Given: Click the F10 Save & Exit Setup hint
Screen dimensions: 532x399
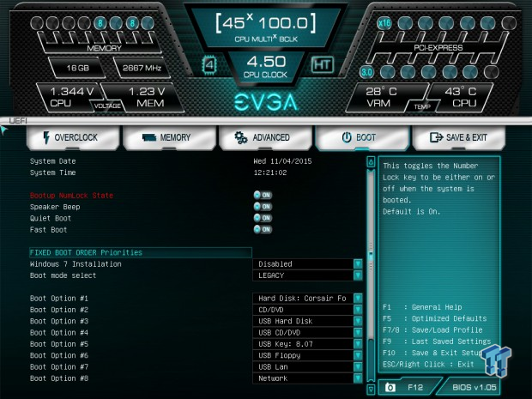Looking at the screenshot, I should [x=432, y=353].
